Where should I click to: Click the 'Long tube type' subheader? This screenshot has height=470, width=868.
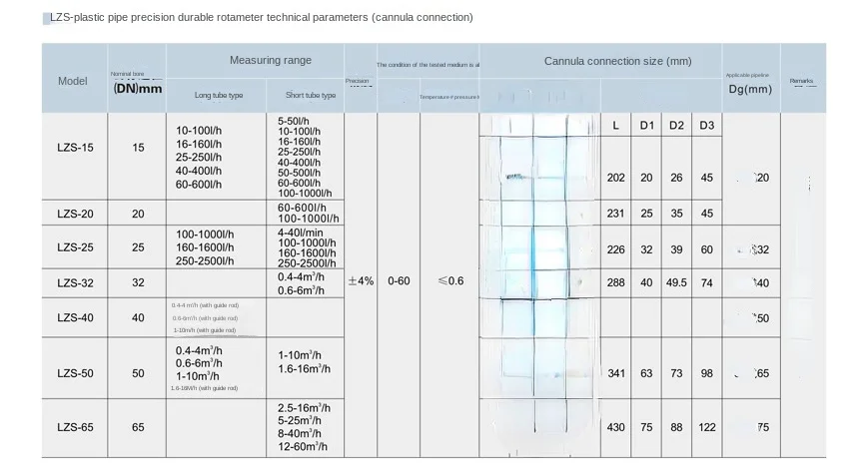tap(219, 95)
